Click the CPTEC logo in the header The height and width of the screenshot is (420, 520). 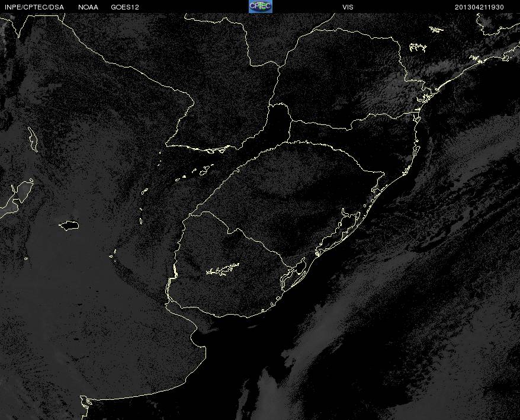click(261, 7)
